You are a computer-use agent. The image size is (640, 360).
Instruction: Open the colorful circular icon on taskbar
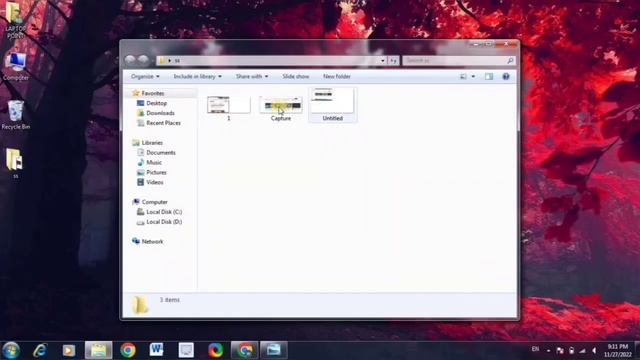pos(215,350)
